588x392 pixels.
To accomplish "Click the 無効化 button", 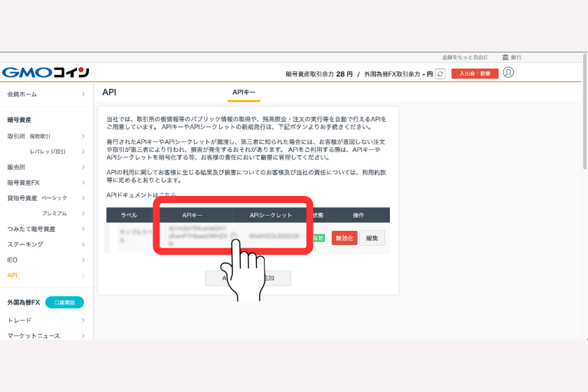I will tap(344, 238).
